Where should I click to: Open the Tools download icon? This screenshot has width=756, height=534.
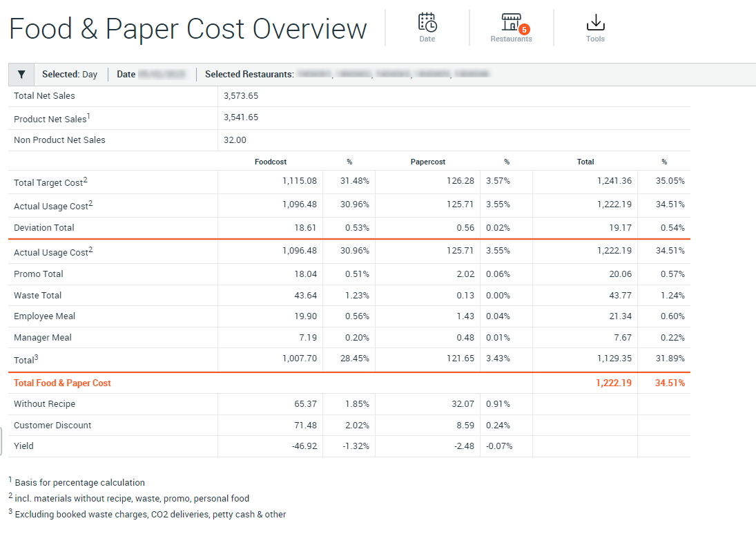[x=595, y=23]
